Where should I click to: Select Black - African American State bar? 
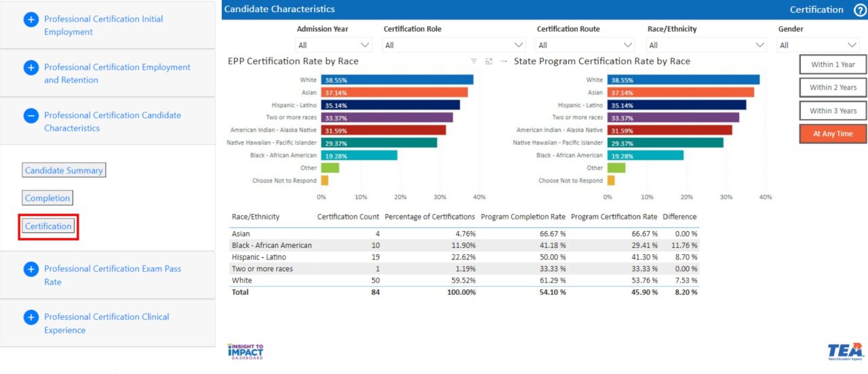click(645, 155)
